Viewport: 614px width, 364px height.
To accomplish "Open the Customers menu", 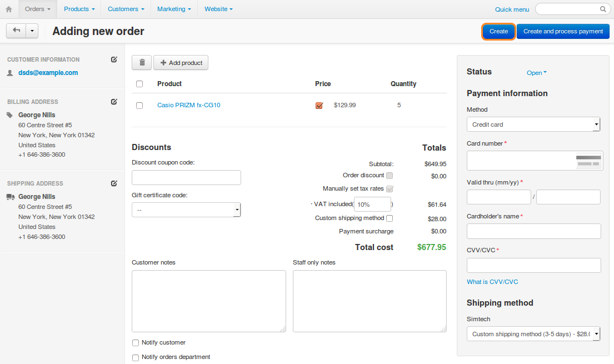I will (x=126, y=9).
